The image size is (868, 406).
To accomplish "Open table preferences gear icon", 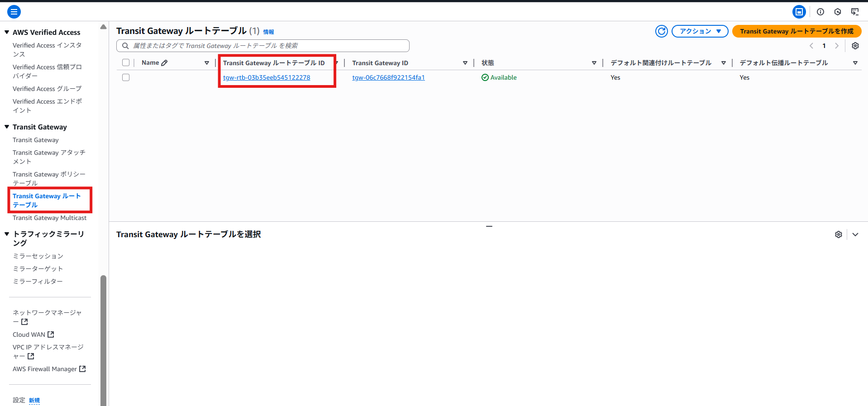I will 855,46.
